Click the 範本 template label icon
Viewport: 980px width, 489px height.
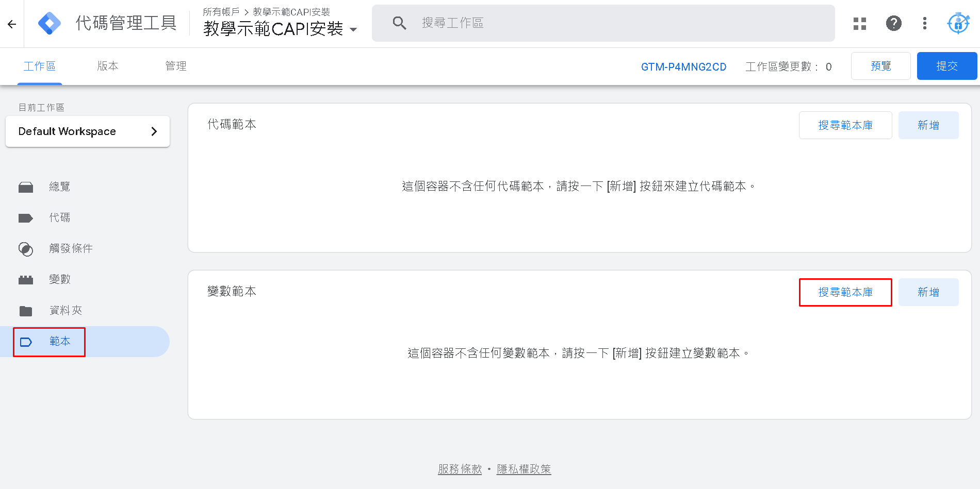pos(26,342)
